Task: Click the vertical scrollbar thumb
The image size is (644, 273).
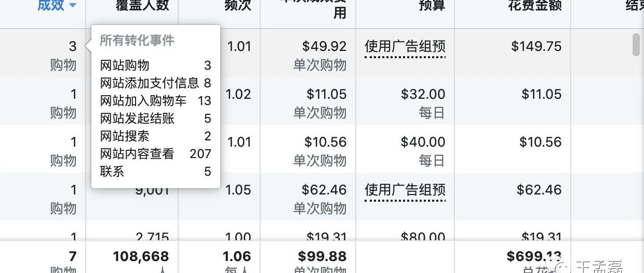Action: click(x=636, y=44)
